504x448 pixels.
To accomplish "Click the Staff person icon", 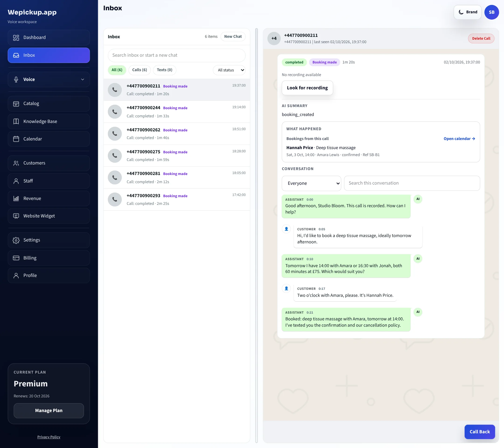I will pyautogui.click(x=16, y=181).
